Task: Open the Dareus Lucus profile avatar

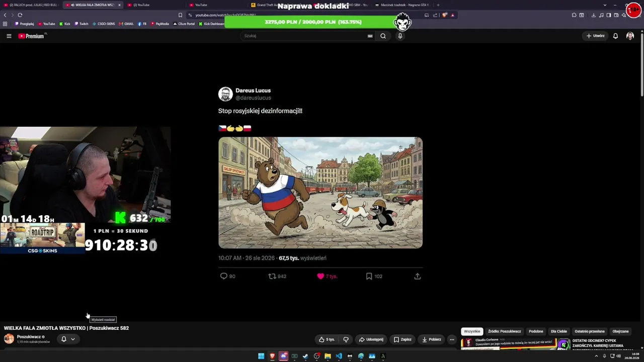Action: click(225, 94)
